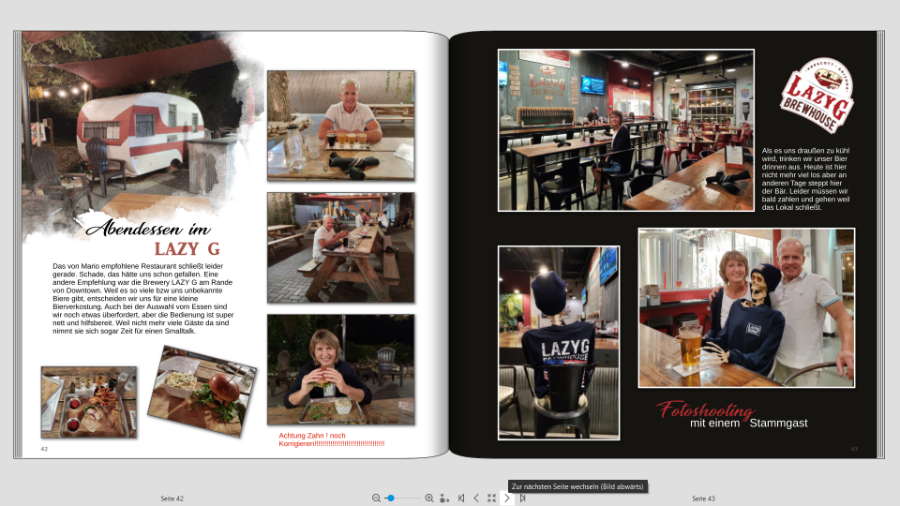Click the 'mit einem Stammgast' caption
This screenshot has width=900, height=506.
click(x=748, y=423)
